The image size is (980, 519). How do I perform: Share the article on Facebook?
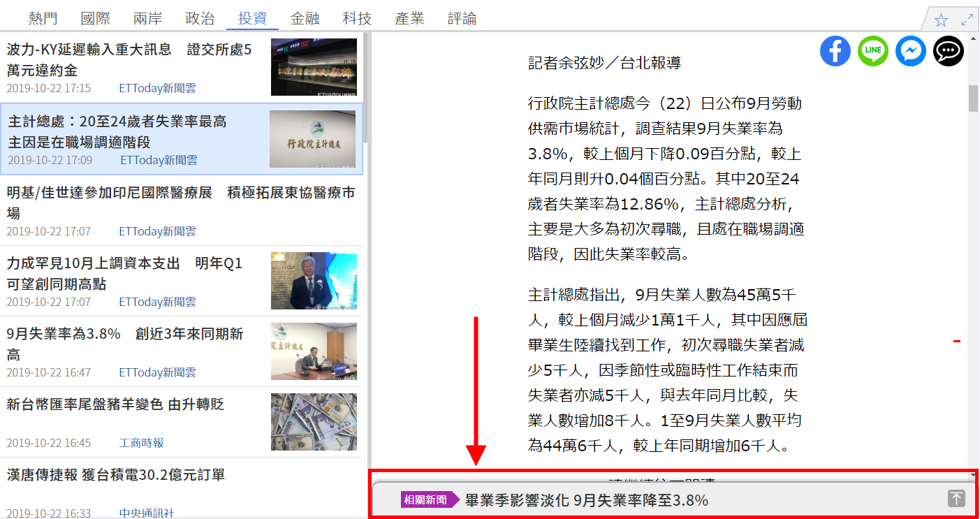point(835,51)
